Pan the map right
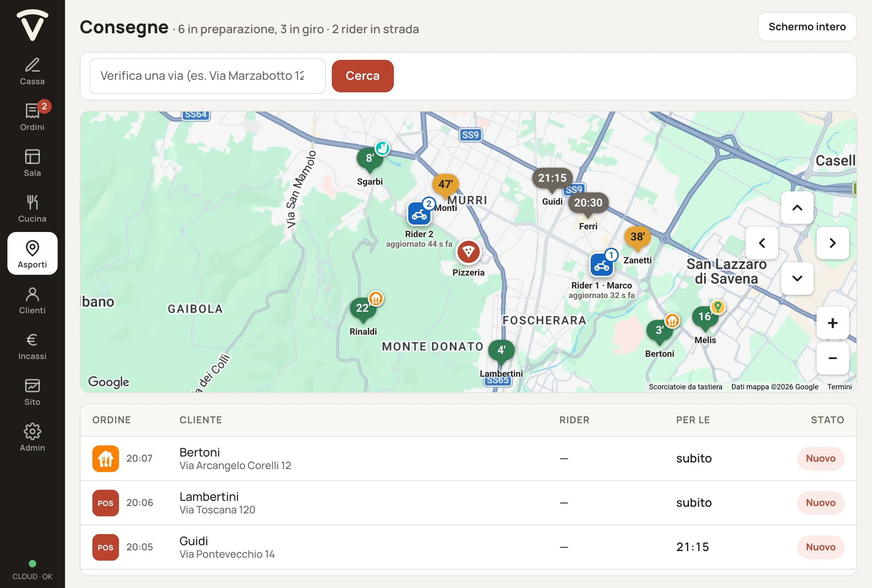Image resolution: width=872 pixels, height=588 pixels. pyautogui.click(x=832, y=243)
